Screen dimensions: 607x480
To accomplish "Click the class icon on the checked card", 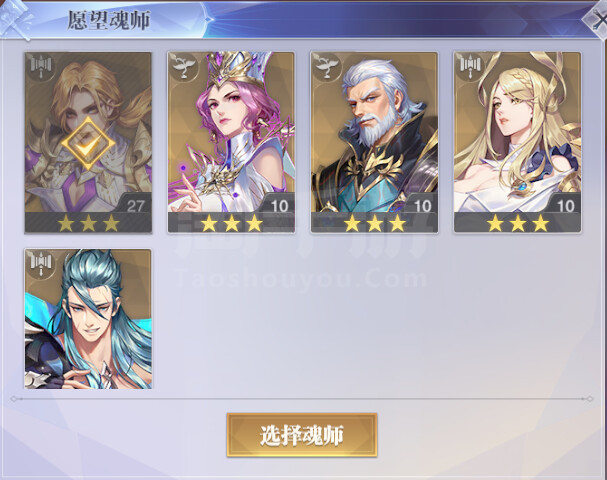I will click(41, 67).
